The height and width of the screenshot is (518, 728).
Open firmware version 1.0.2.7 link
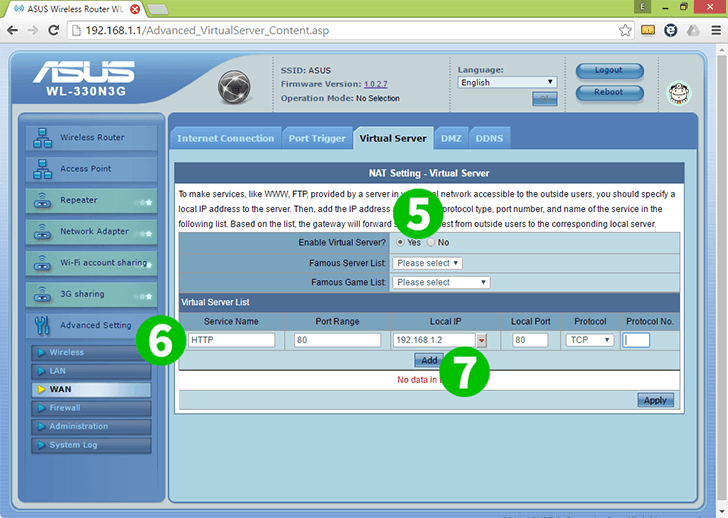point(376,84)
